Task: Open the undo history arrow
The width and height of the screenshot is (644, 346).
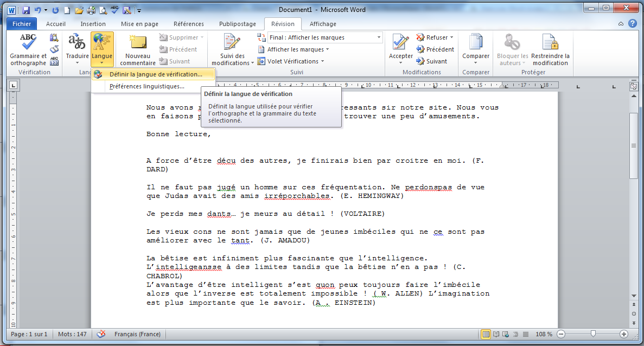Action: (x=46, y=10)
